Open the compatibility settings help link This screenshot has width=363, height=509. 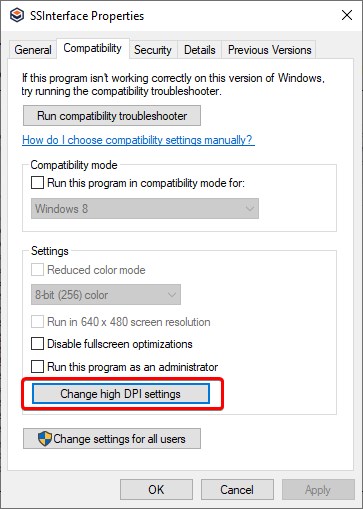pyautogui.click(x=138, y=140)
